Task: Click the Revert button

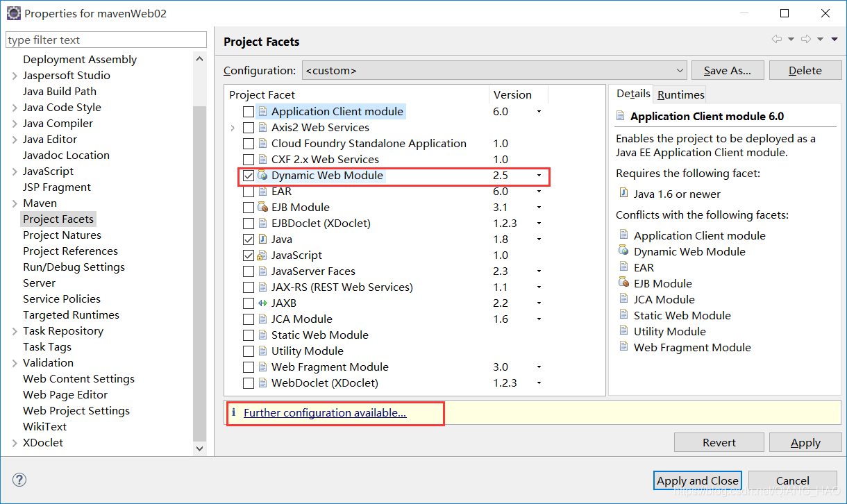Action: [719, 442]
